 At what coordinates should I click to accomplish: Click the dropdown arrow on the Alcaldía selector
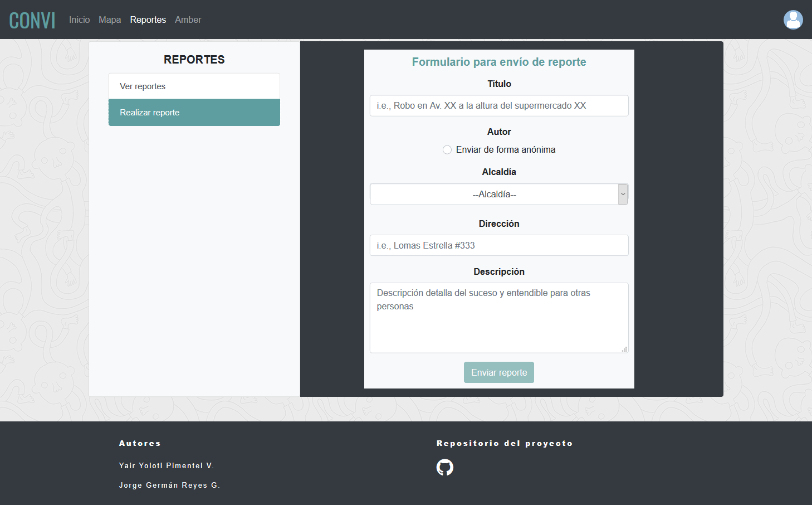[x=623, y=194]
